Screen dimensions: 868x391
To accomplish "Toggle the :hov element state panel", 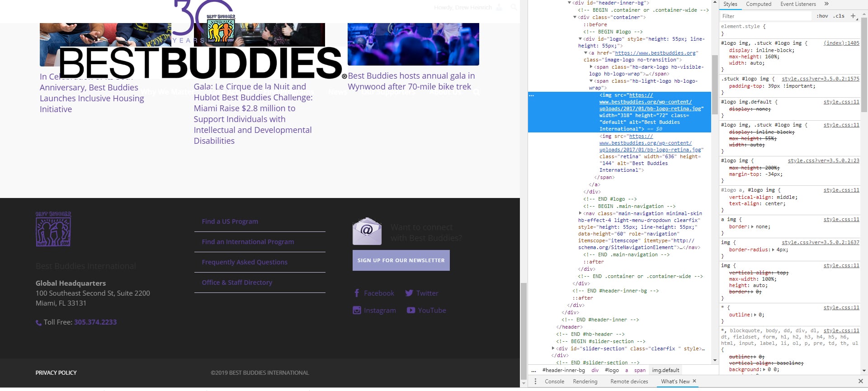I will pos(822,16).
